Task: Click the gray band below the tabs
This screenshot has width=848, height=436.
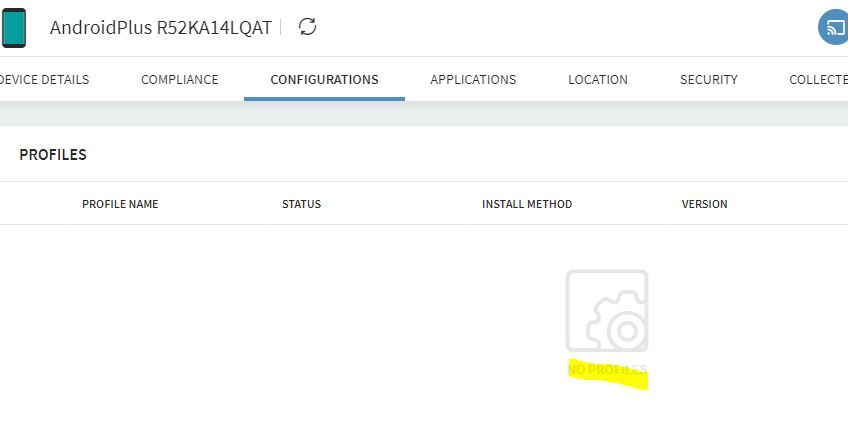Action: (424, 113)
